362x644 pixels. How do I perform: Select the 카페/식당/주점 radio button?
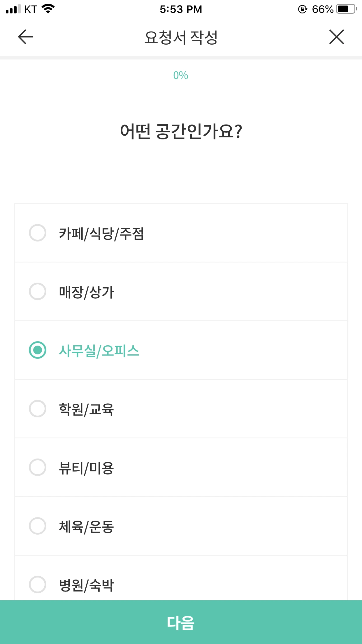tap(38, 233)
